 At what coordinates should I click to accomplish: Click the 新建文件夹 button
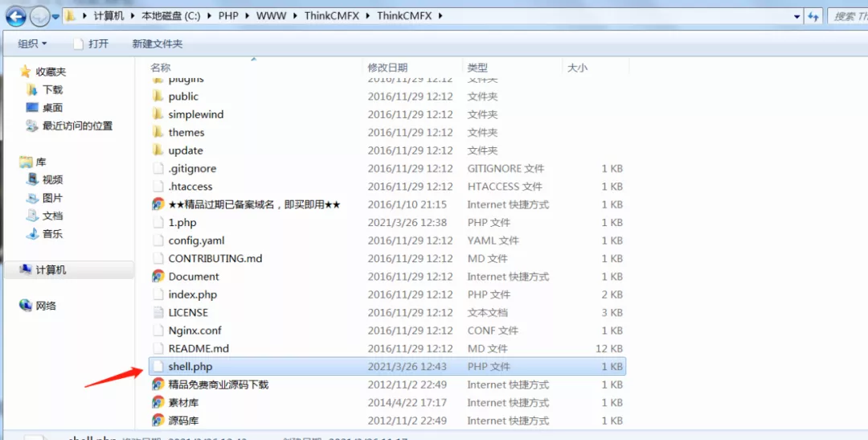[158, 43]
